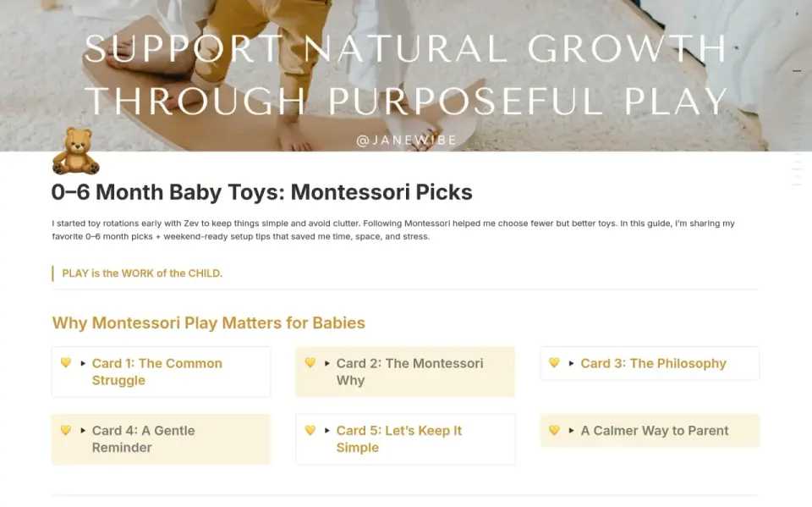The width and height of the screenshot is (812, 507).
Task: Click heart icon beside A Calmer Way to Parent
Action: pyautogui.click(x=554, y=430)
